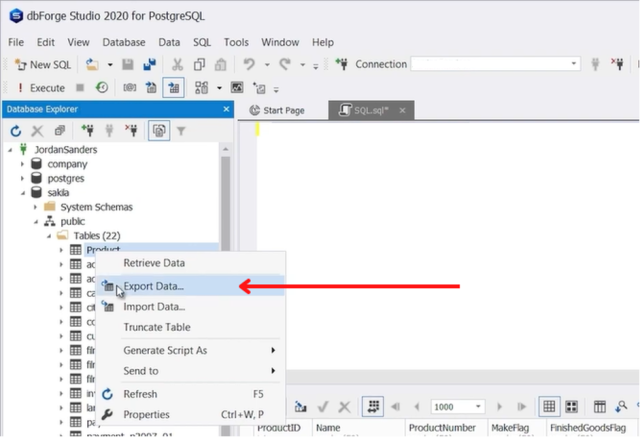
Task: Refresh the Database Explorer tree
Action: 16,131
